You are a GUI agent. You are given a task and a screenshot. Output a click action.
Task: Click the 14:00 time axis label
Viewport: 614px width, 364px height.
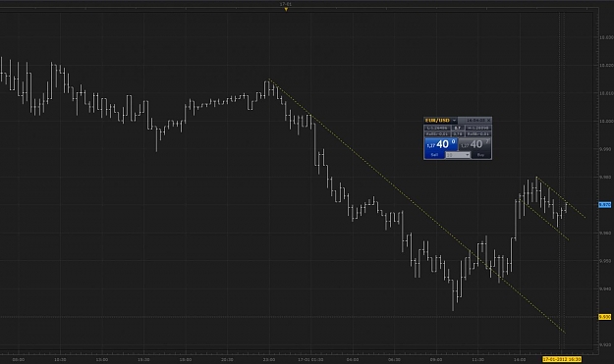(520, 359)
